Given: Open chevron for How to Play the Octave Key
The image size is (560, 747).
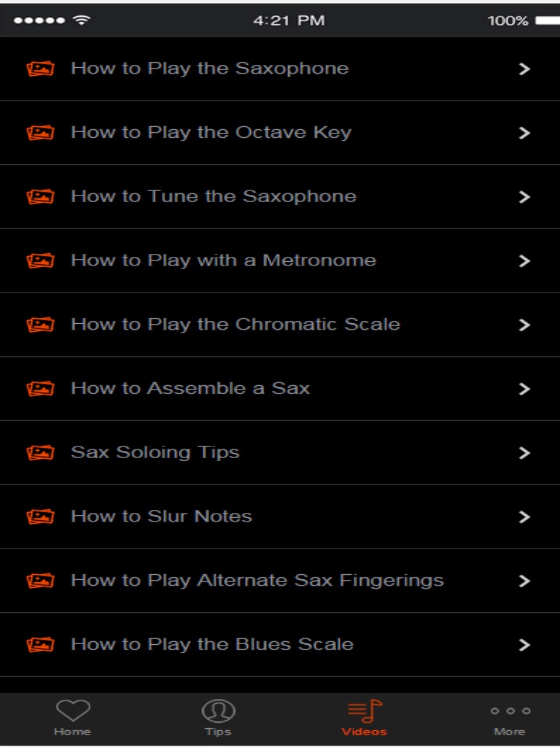Looking at the screenshot, I should 524,133.
